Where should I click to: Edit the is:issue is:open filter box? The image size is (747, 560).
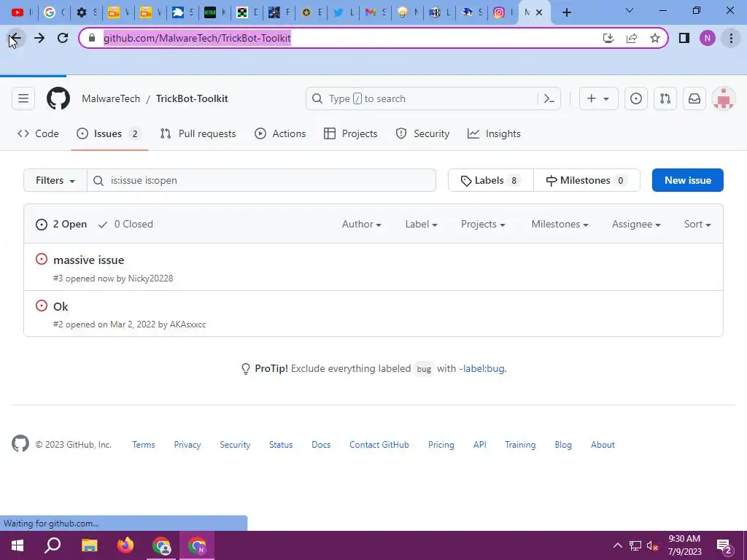262,181
